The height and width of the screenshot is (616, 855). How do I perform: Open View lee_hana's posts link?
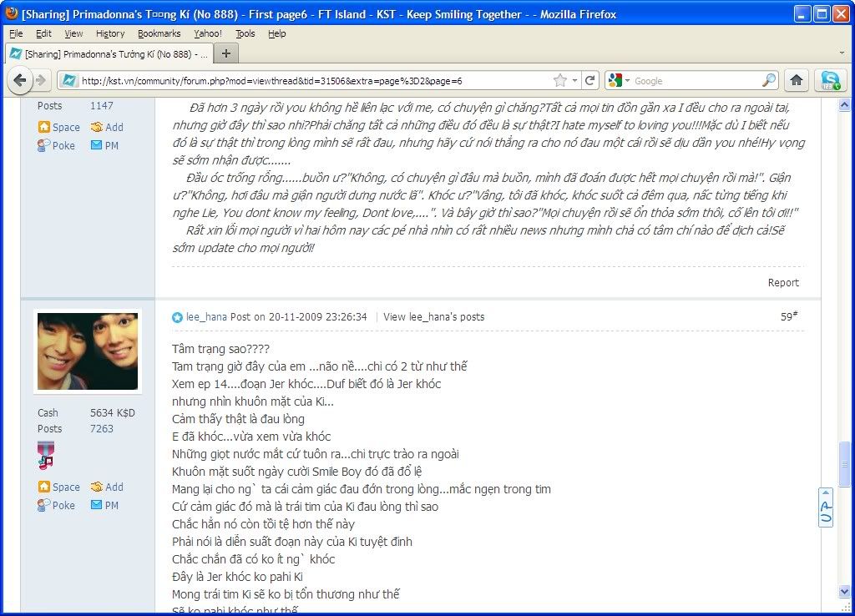433,317
